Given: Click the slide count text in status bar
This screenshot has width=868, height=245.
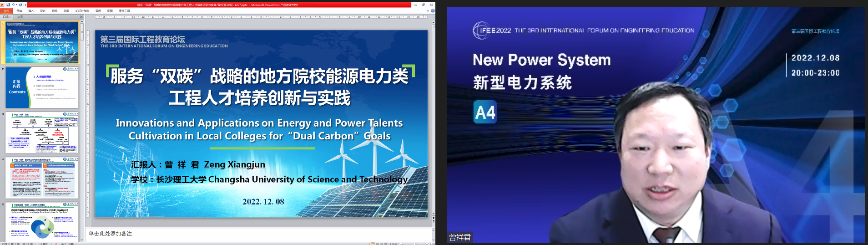Looking at the screenshot, I should point(17,244).
